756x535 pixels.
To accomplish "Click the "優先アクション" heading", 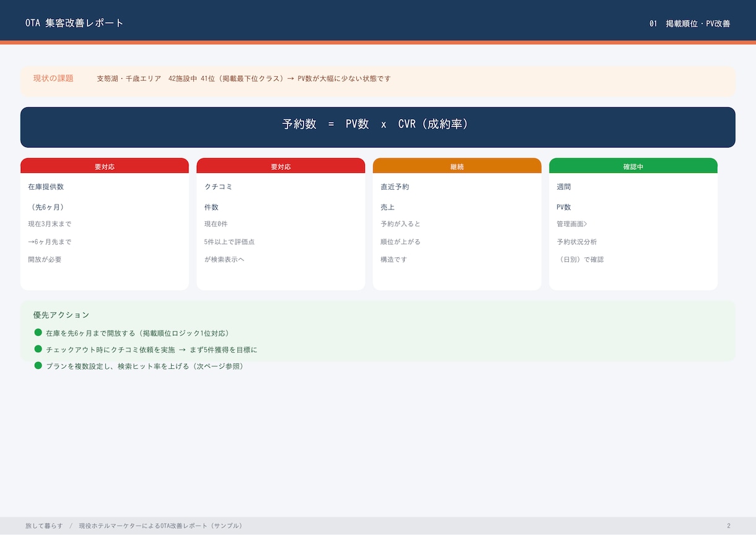I will coord(61,315).
